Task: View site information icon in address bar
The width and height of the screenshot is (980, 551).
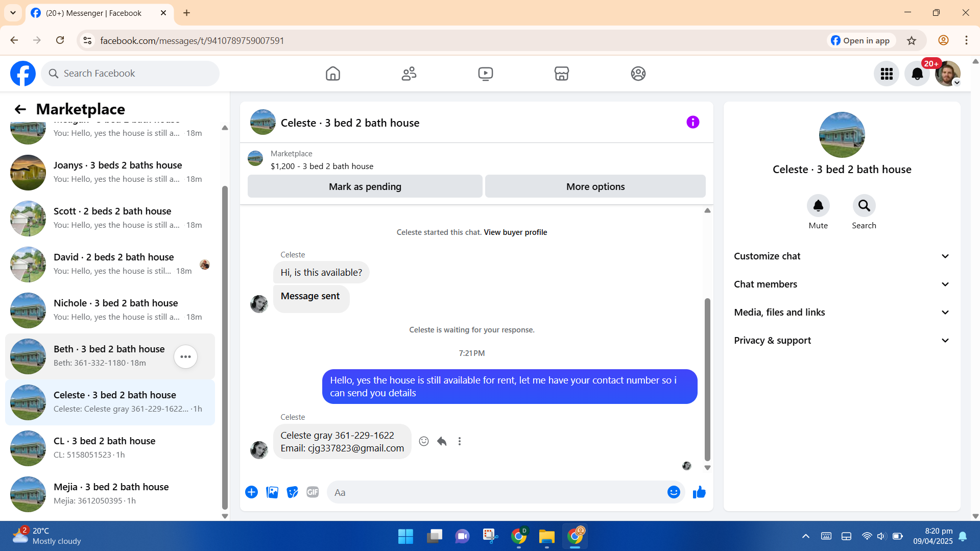Action: coord(87,41)
